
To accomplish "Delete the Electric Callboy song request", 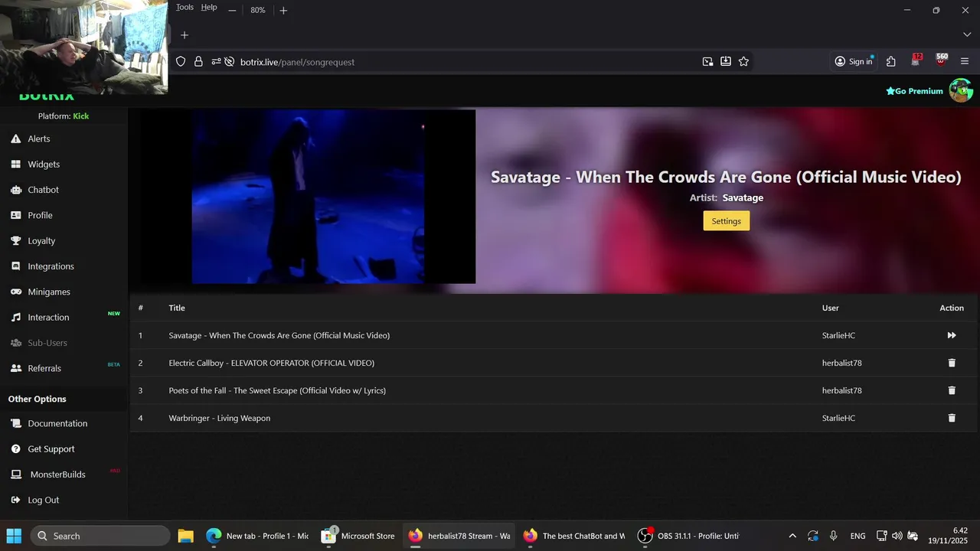I will [952, 363].
